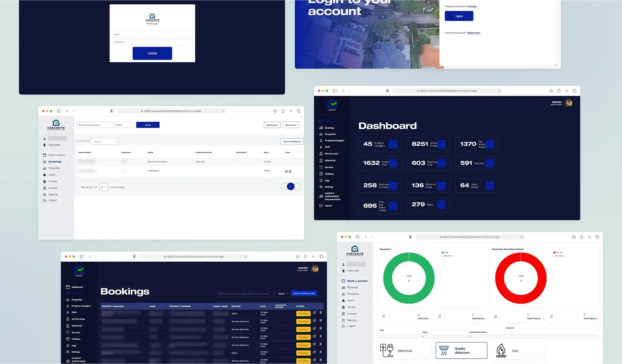Click the edit icon in first dark Bookings row
This screenshot has height=364, width=622.
click(x=315, y=313)
